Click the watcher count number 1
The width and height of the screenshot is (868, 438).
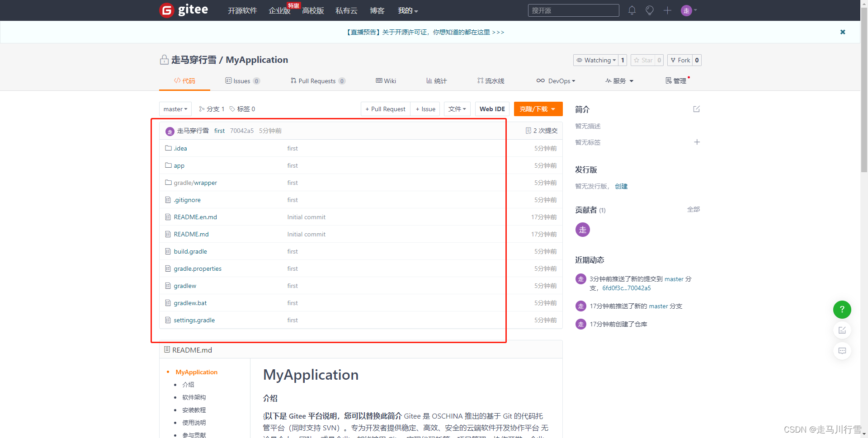[623, 60]
